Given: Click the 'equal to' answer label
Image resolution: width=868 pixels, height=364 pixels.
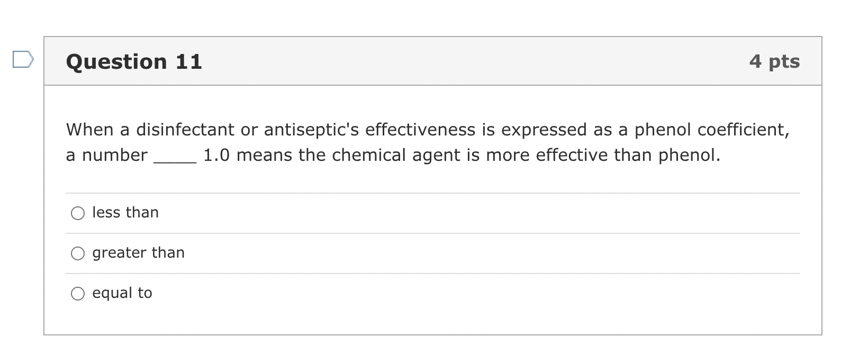Looking at the screenshot, I should (x=122, y=293).
